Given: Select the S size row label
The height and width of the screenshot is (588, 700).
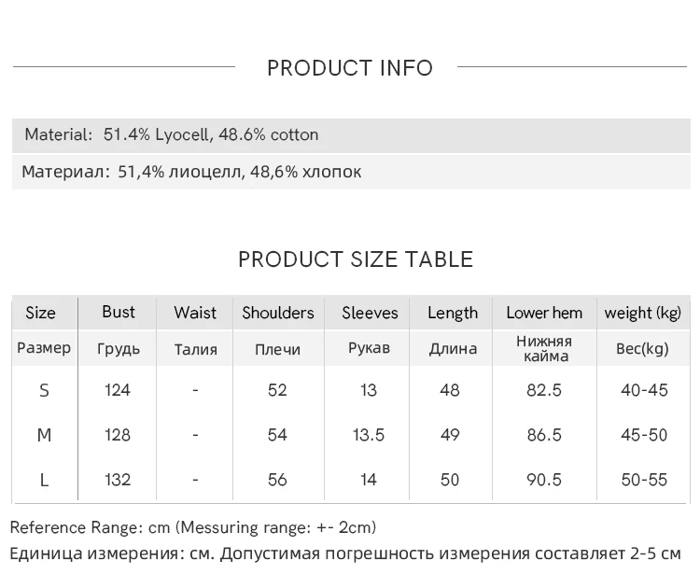Looking at the screenshot, I should 44,390.
